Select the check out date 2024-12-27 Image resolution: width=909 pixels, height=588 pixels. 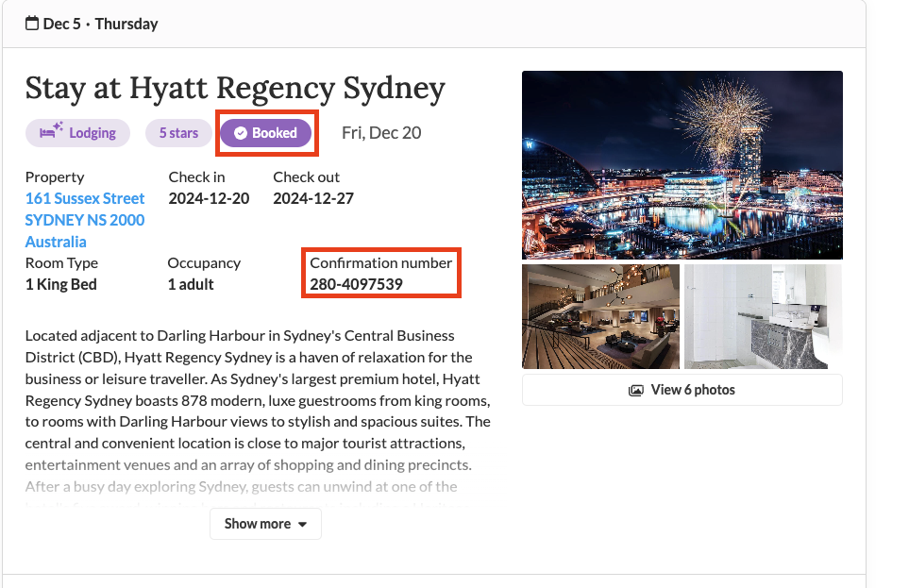[x=313, y=198]
